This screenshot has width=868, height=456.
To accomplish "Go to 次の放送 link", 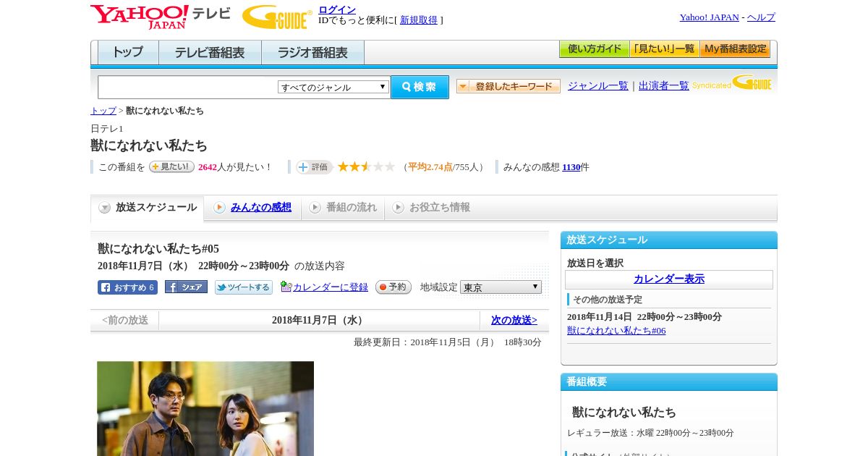I will pyautogui.click(x=514, y=320).
